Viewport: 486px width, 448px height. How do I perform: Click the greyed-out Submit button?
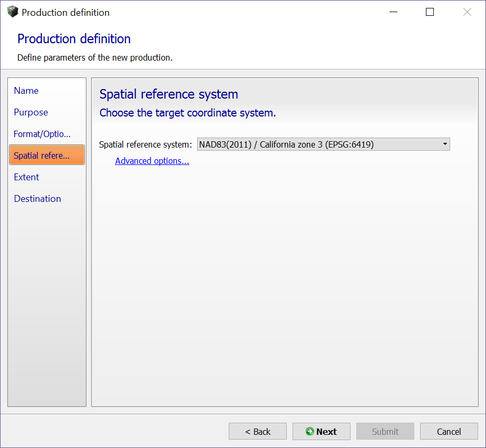(385, 432)
